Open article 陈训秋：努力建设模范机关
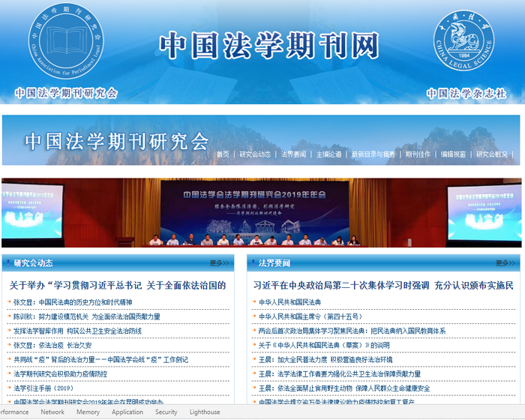This screenshot has width=525, height=420. (x=87, y=316)
